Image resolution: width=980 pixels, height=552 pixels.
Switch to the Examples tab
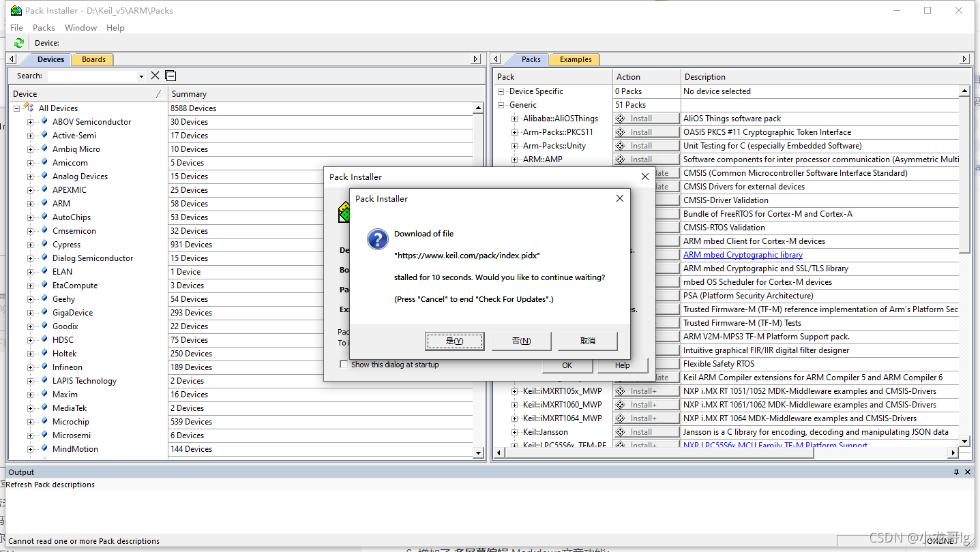(x=576, y=59)
